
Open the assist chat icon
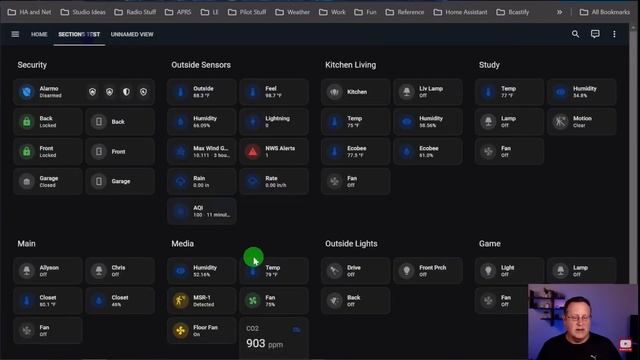tap(595, 34)
